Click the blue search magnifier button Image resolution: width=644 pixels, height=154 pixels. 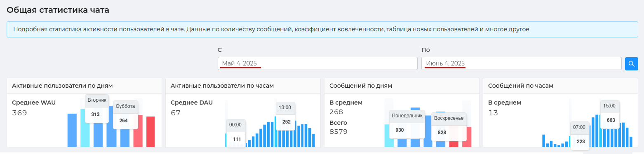[x=632, y=64]
